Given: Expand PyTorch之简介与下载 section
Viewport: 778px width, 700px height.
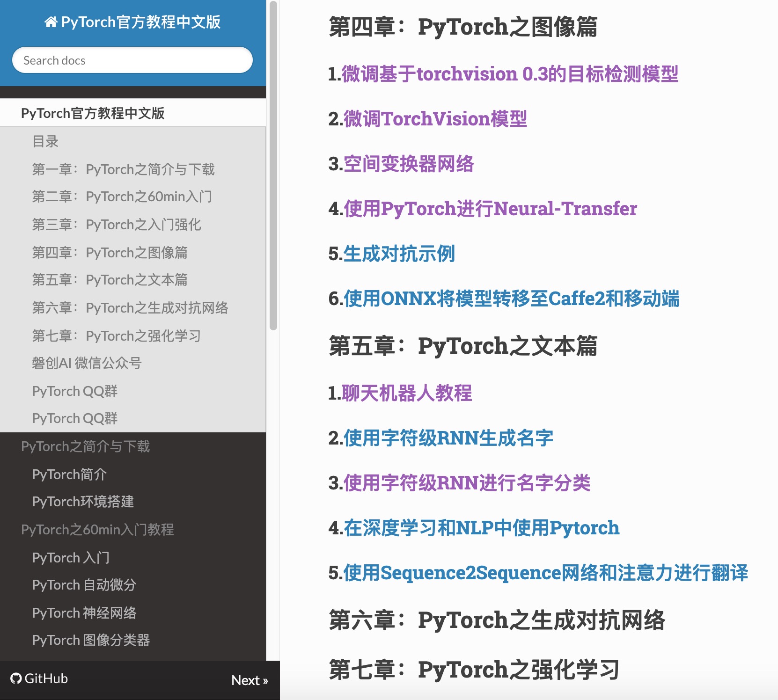Looking at the screenshot, I should click(86, 446).
